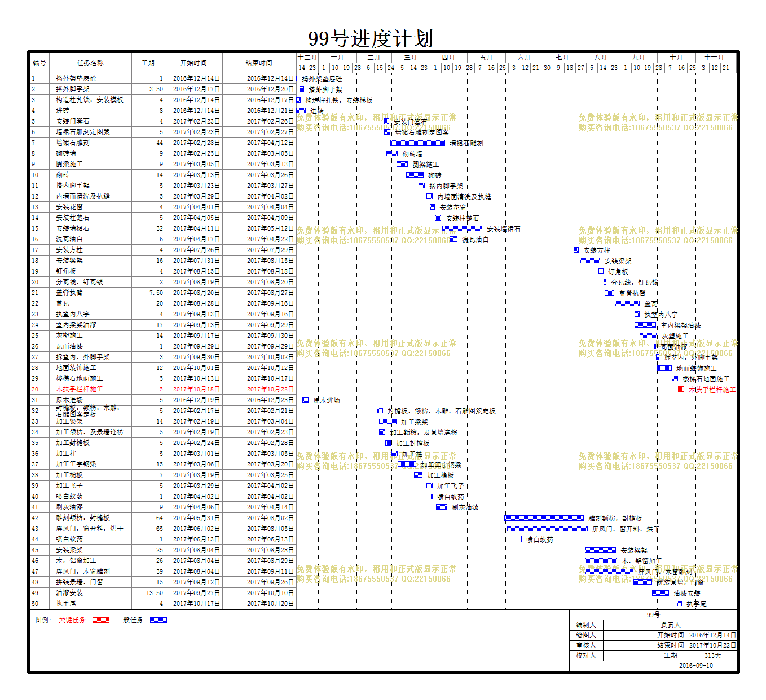Select the Gantt bar for 室内梁架油漆

tap(645, 325)
